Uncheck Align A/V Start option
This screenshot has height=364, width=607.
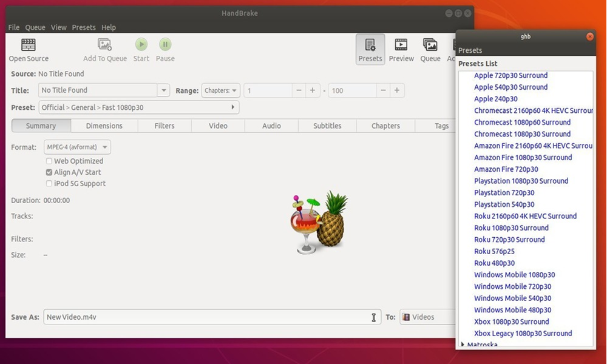[49, 172]
